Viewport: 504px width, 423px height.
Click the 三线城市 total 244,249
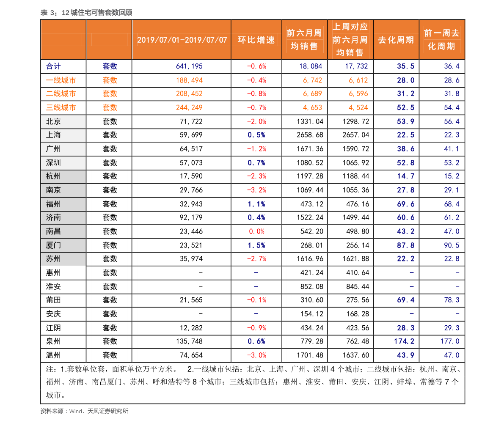pos(189,107)
